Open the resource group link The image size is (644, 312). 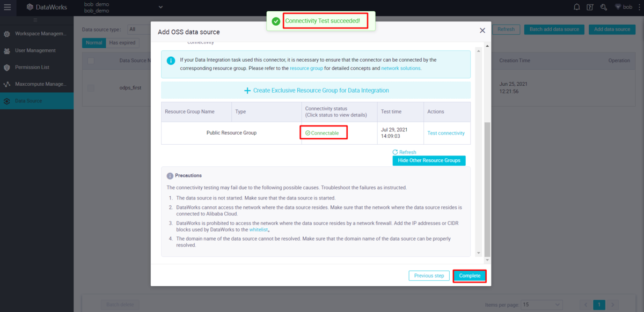click(x=306, y=69)
